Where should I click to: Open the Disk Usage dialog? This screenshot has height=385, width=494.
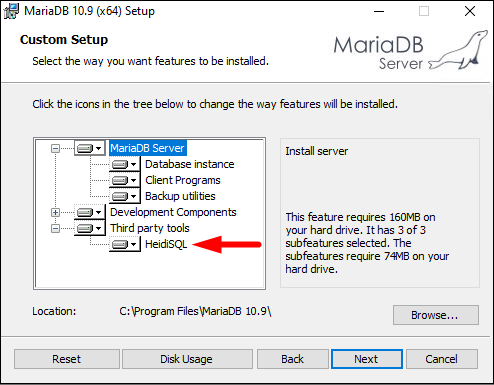(187, 359)
